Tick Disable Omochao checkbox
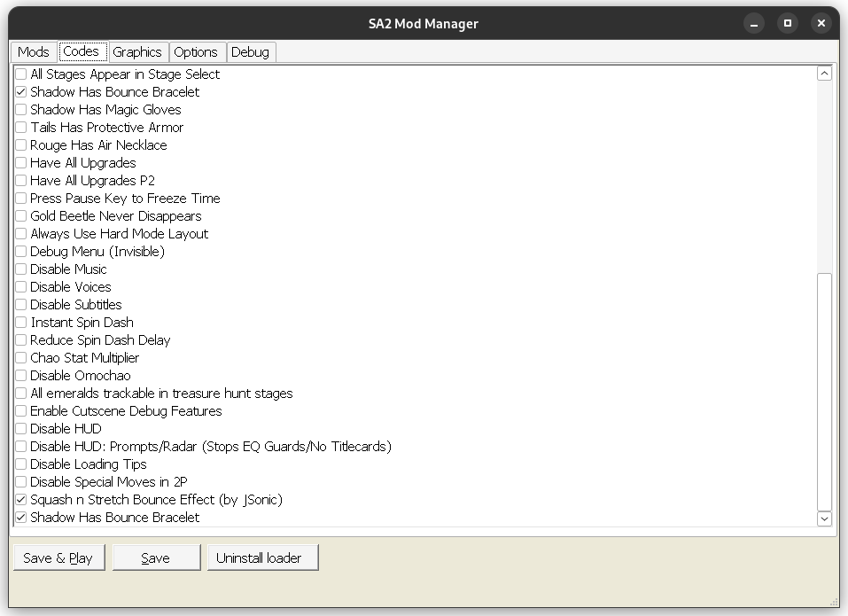 [21, 376]
